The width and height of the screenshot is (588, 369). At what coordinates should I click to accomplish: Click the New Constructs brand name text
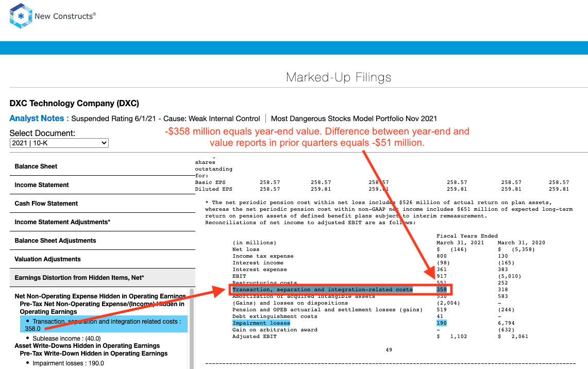tap(65, 16)
